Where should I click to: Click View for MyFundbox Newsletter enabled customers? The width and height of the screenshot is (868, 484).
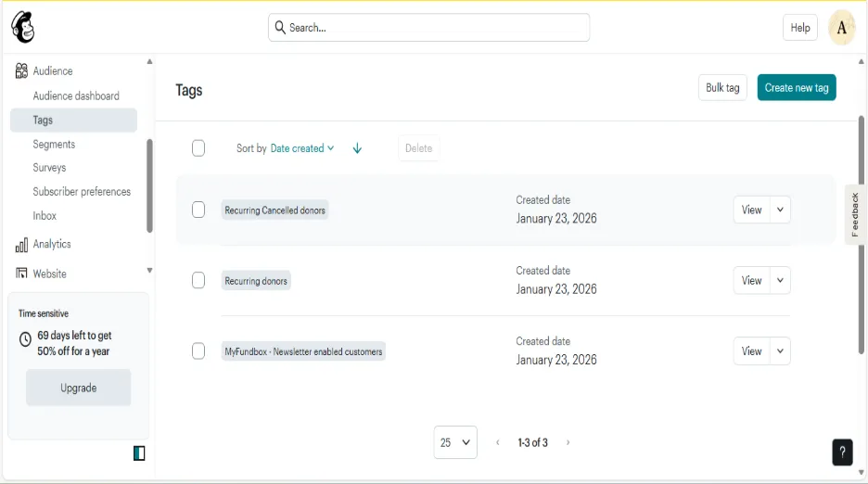click(x=752, y=351)
